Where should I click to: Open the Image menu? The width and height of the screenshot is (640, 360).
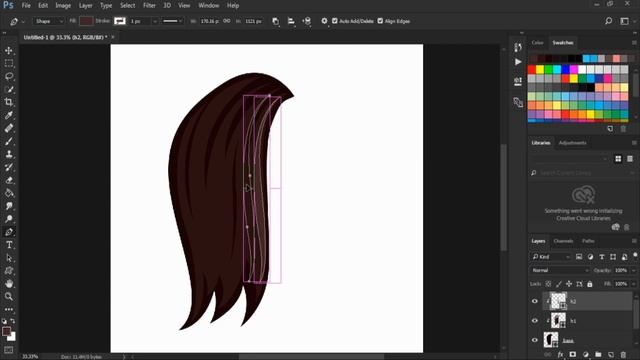coord(63,6)
